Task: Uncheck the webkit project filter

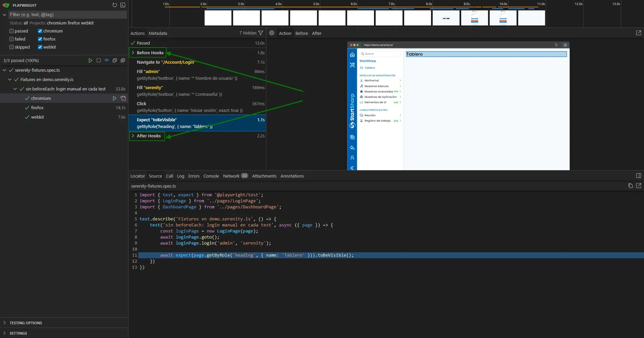Action: [40, 47]
